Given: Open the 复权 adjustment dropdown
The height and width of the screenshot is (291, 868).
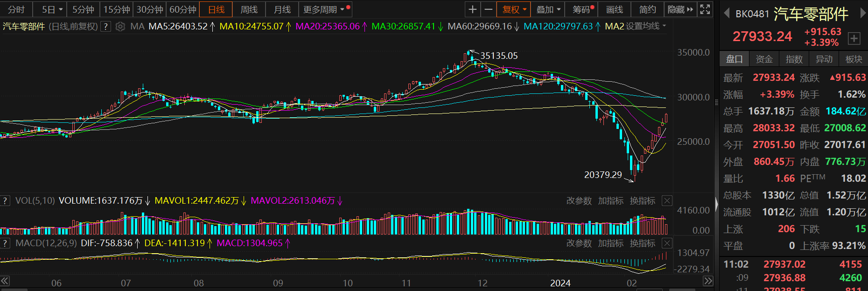Looking at the screenshot, I should pyautogui.click(x=514, y=9).
